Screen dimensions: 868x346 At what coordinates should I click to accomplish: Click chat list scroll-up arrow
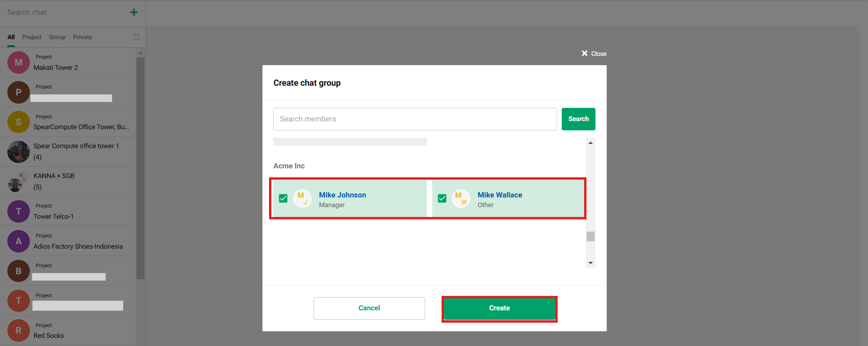[140, 53]
